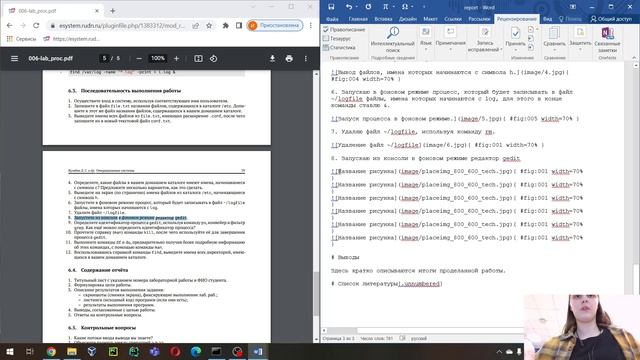
Task: Open Общий доступ sharing button
Action: [611, 19]
